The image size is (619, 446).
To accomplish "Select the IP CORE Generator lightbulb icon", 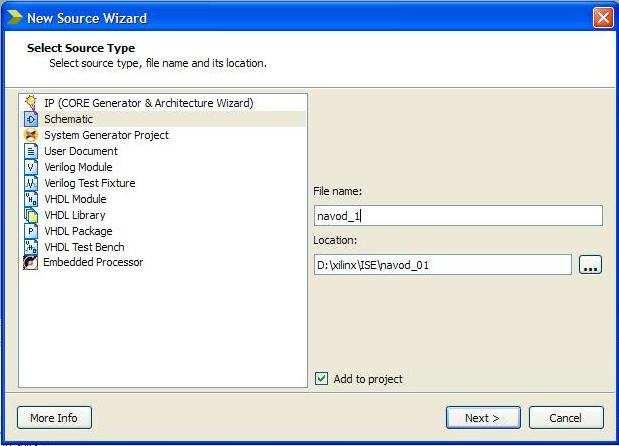I will pos(31,103).
